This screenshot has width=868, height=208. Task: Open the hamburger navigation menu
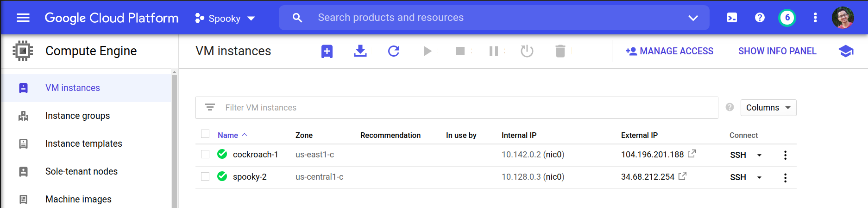pos(23,18)
